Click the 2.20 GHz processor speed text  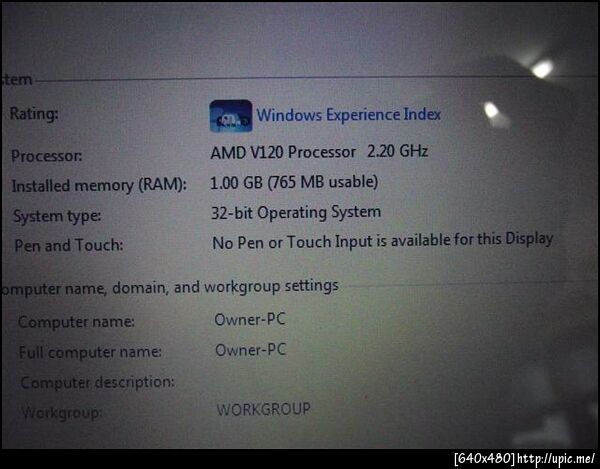pos(398,151)
